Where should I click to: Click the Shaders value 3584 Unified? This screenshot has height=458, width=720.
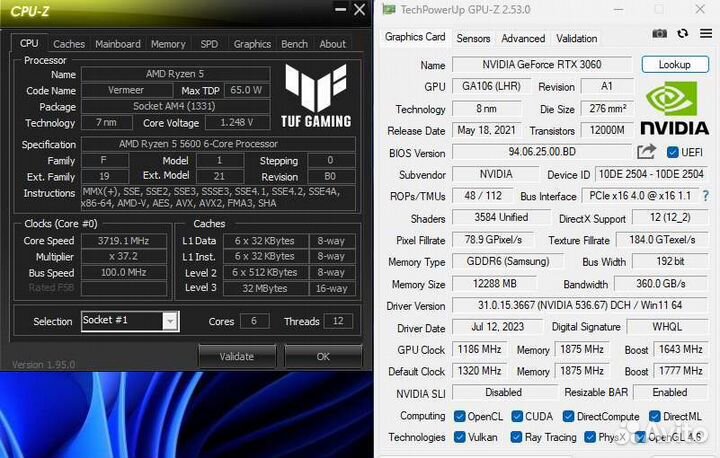[501, 217]
